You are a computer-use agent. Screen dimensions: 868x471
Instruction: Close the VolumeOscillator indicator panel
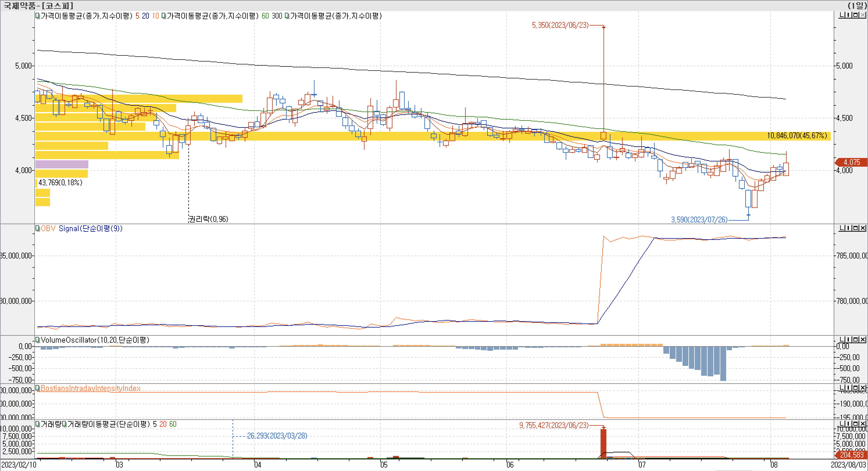click(x=863, y=340)
